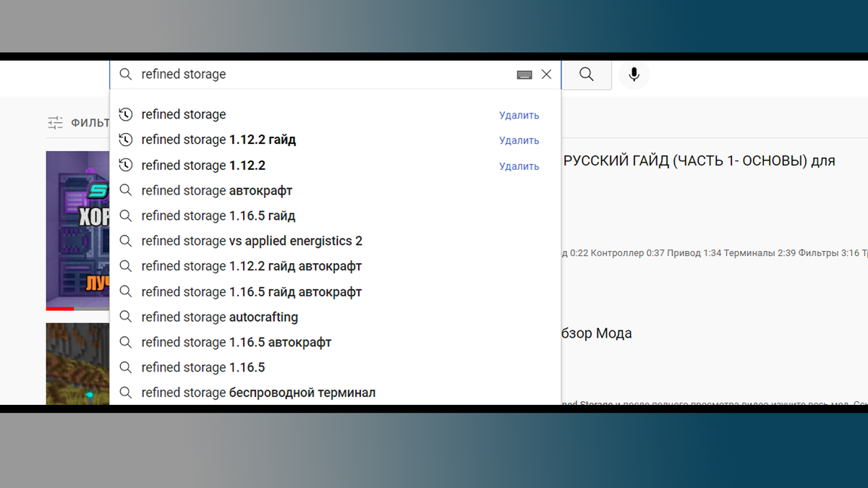Select the suggestion ending in just '1.16.5'
This screenshot has height=488, width=868.
[335, 367]
